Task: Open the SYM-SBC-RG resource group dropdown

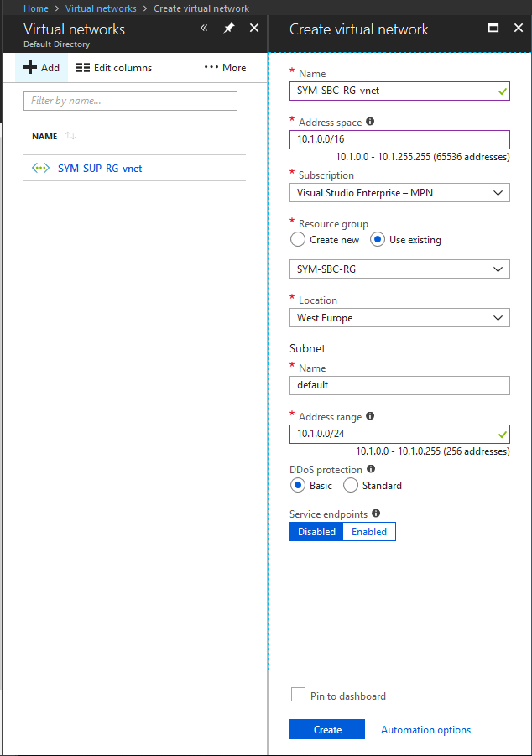Action: [399, 269]
